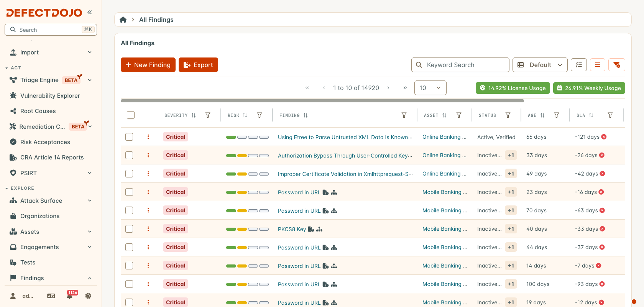
Task: Sort findings by the Severity column arrows
Action: pyautogui.click(x=194, y=115)
